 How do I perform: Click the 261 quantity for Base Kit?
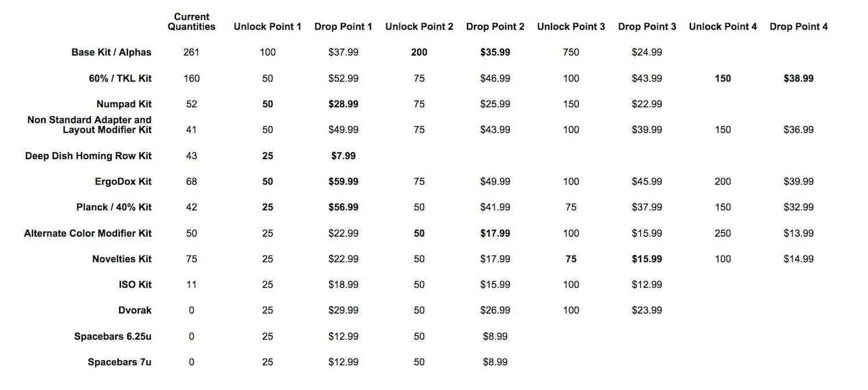[x=192, y=52]
